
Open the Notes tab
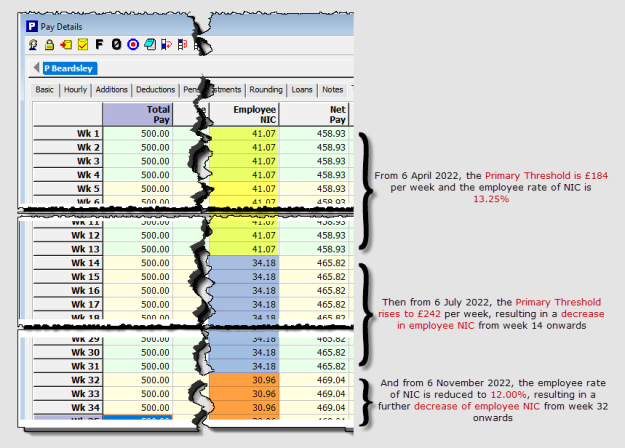[x=332, y=89]
